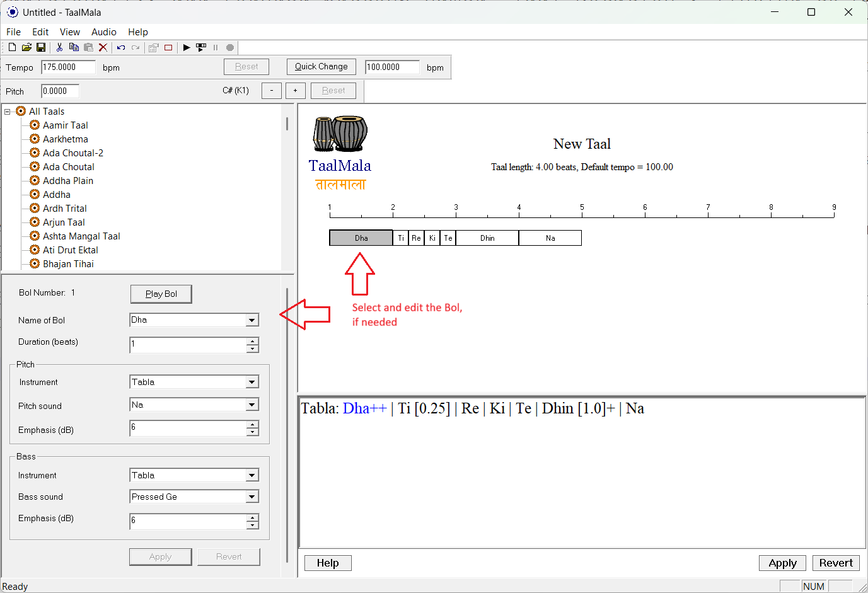The height and width of the screenshot is (593, 868).
Task: Lower Bass Emphasis (dB) with the down arrow
Action: pos(252,525)
